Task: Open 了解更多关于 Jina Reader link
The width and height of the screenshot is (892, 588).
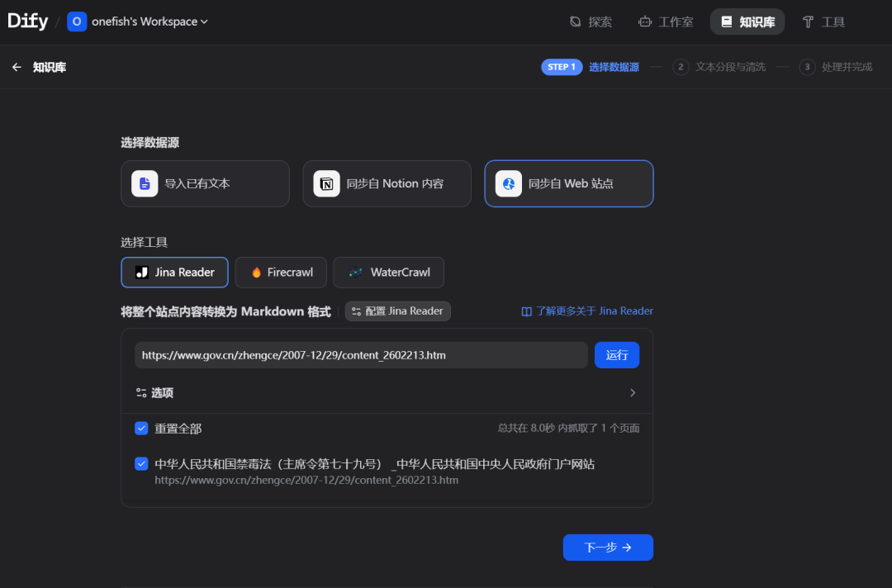Action: 587,311
